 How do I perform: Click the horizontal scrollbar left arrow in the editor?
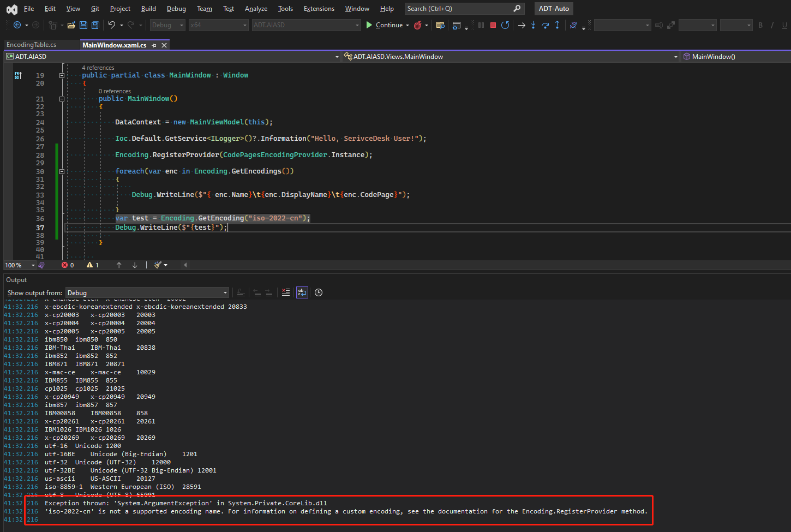tap(185, 265)
